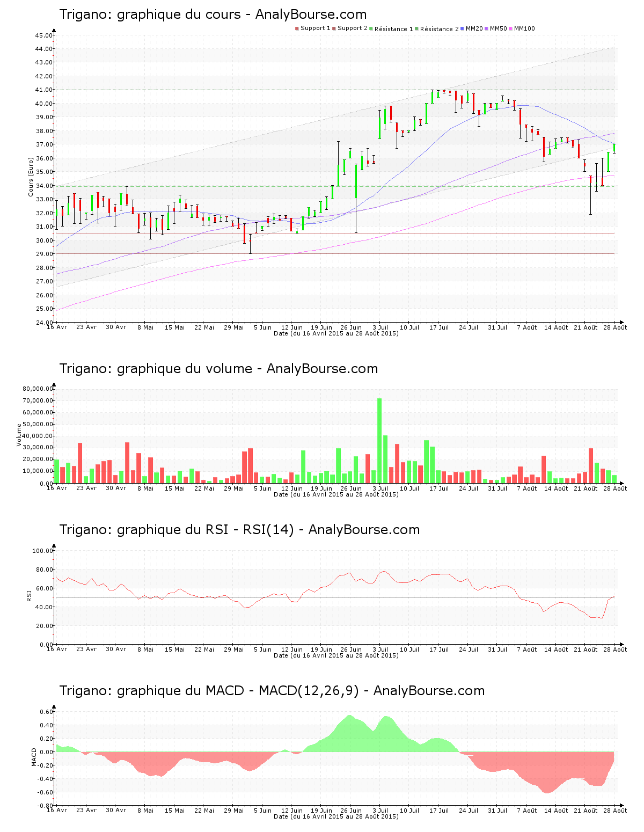This screenshot has width=644, height=832.
Task: Click the 'Volume' vertical axis label
Action: click(19, 435)
